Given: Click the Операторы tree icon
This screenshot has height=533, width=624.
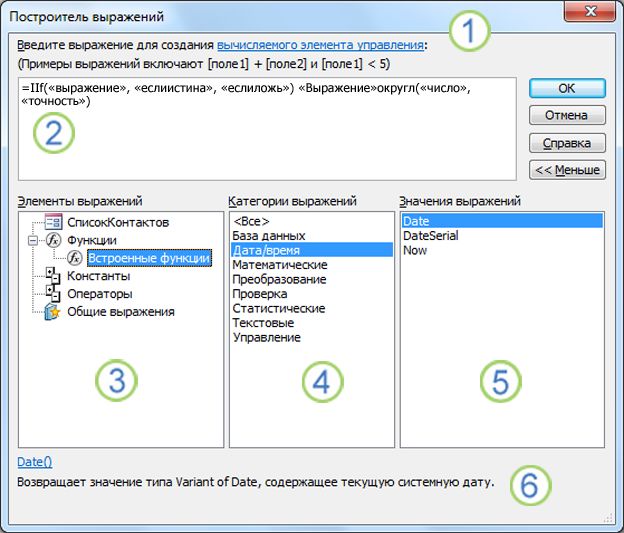Looking at the screenshot, I should point(53,294).
